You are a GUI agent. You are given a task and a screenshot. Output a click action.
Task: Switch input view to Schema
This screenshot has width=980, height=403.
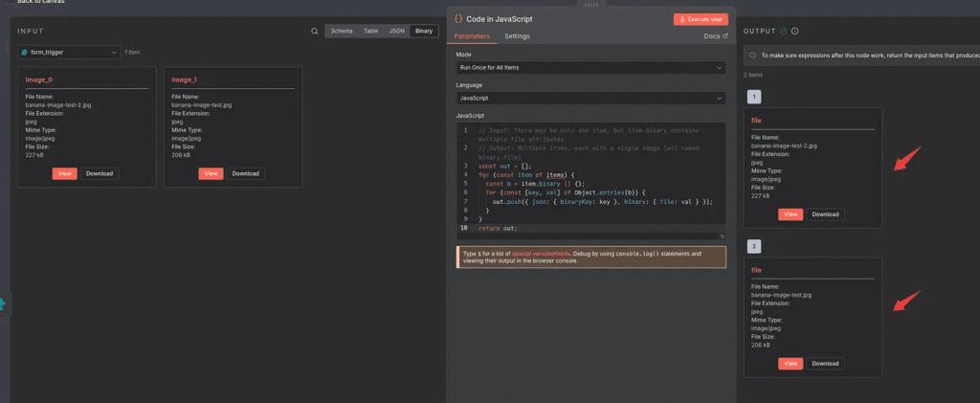pyautogui.click(x=342, y=31)
